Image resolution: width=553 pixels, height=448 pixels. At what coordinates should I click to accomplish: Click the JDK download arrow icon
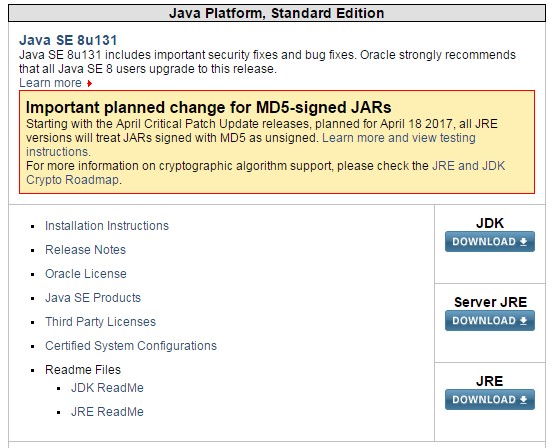[523, 242]
